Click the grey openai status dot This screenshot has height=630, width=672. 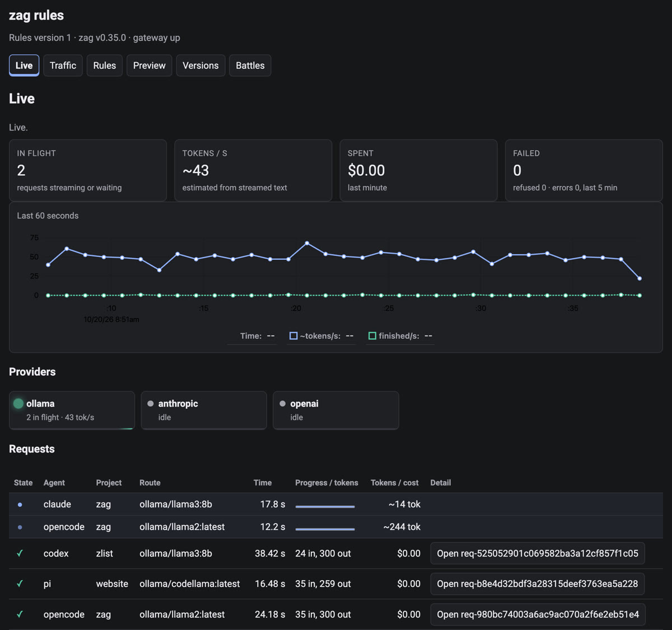pyautogui.click(x=282, y=403)
